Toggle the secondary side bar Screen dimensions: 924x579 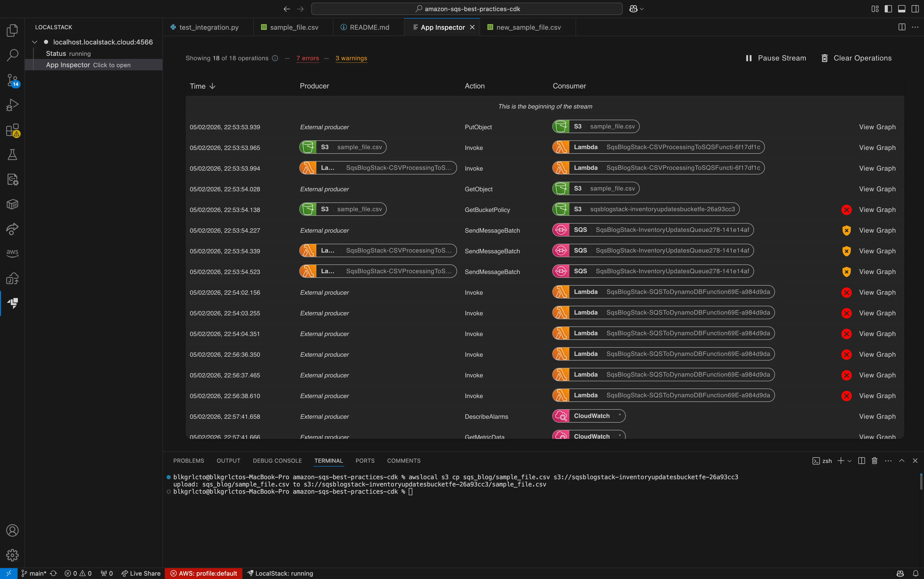915,9
